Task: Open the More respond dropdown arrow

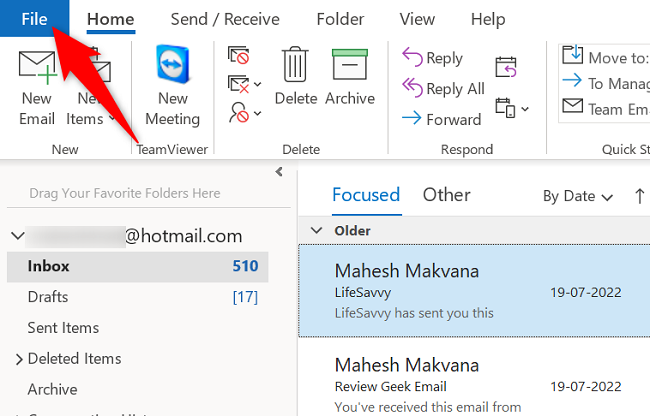Action: point(525,109)
